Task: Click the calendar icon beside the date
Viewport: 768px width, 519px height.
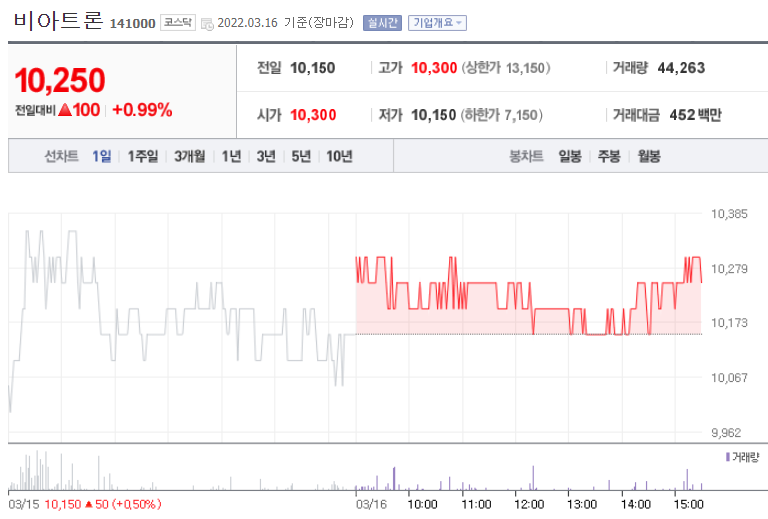Action: pyautogui.click(x=207, y=24)
